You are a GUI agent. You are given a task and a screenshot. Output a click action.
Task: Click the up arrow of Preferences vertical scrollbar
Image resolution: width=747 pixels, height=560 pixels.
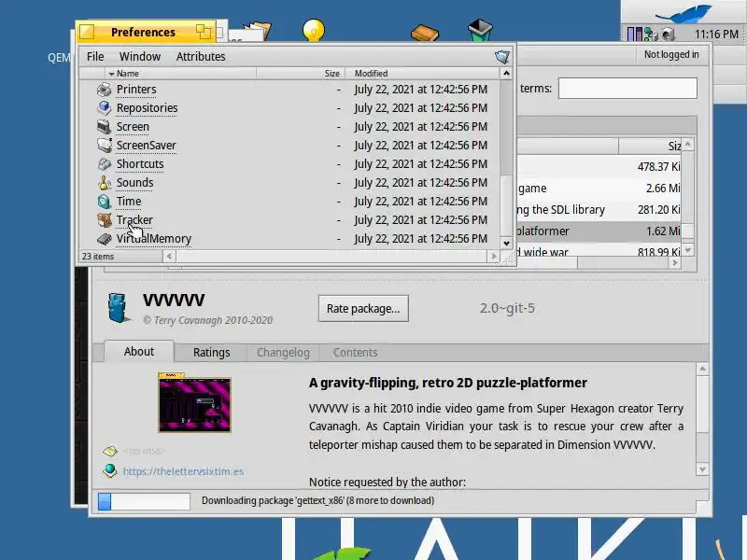pyautogui.click(x=506, y=74)
